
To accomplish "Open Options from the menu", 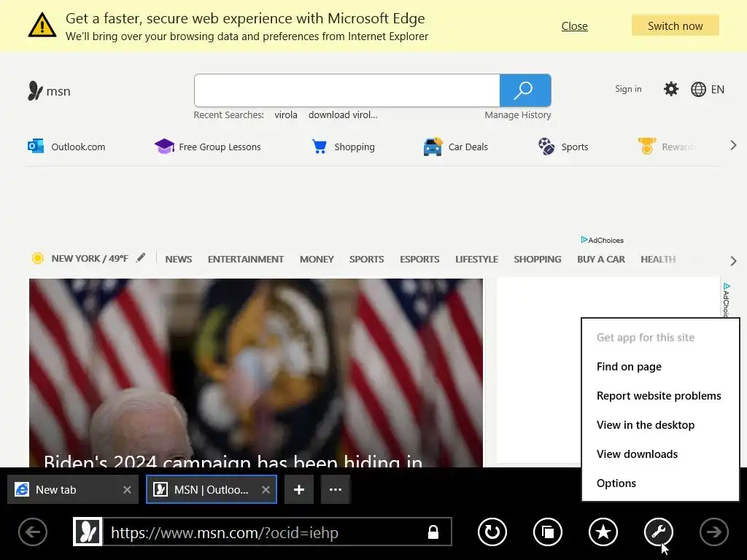I will coord(660,483).
